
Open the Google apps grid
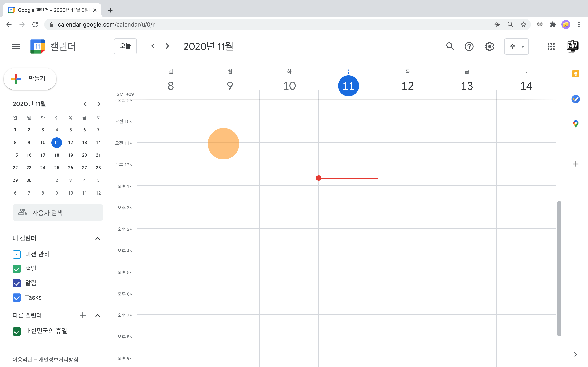[x=551, y=46]
